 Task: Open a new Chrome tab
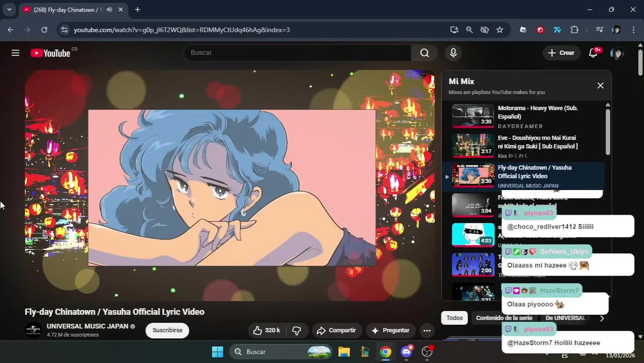(138, 10)
